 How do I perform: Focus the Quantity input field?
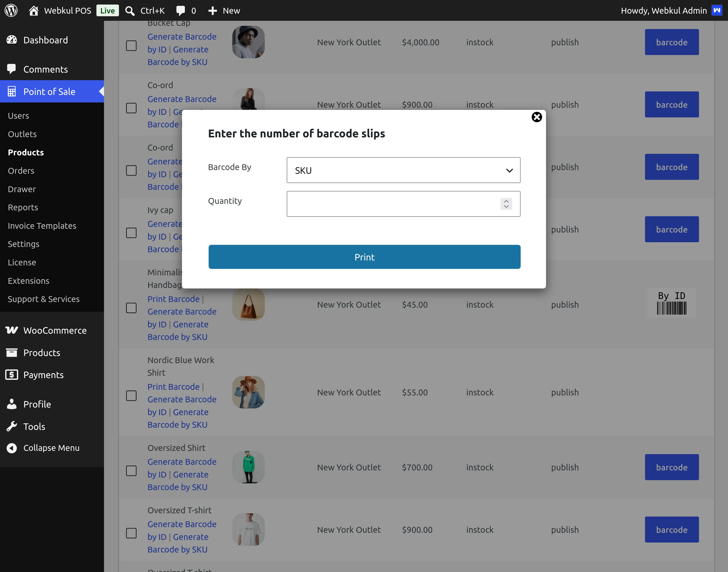pos(403,204)
